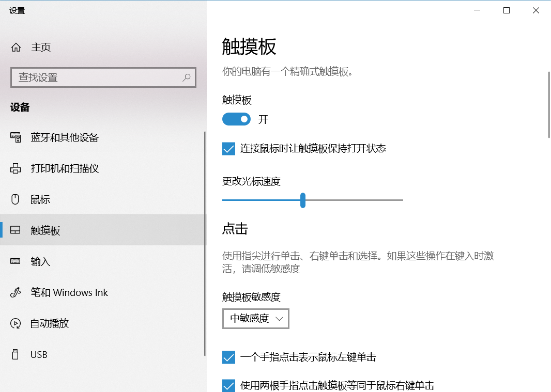551x392 pixels.
Task: Click the 更改光标速度 slider handle
Action: [303, 200]
